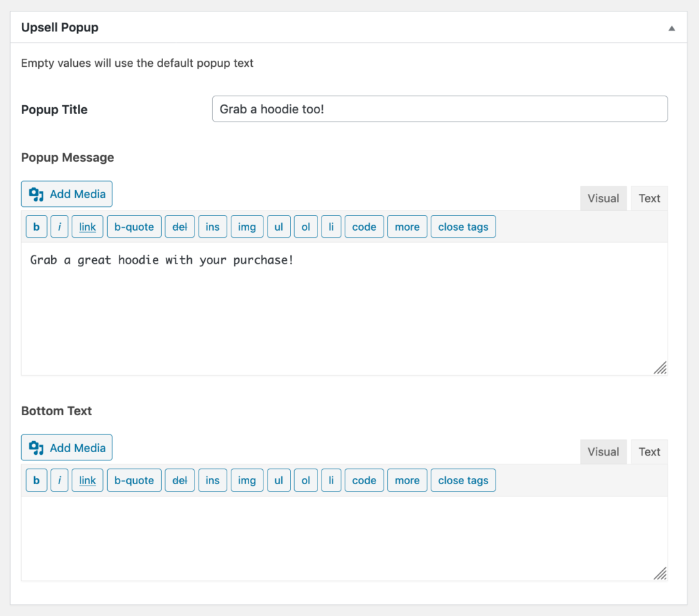Add a blockquote using the b-quote button
The height and width of the screenshot is (616, 699).
coord(134,226)
